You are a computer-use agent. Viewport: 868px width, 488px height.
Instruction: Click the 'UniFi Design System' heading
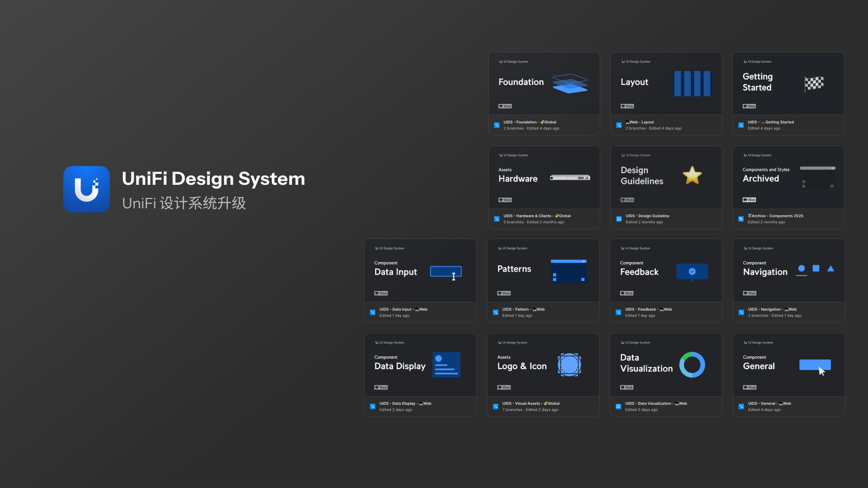click(213, 178)
